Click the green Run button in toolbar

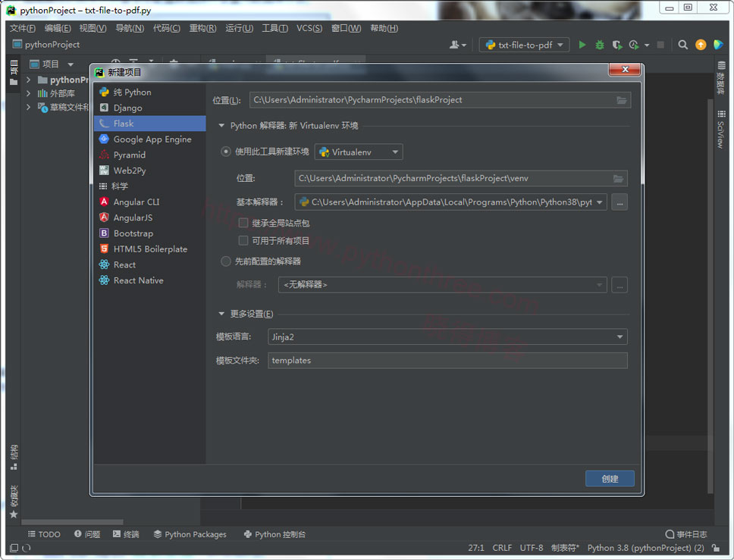coord(582,45)
